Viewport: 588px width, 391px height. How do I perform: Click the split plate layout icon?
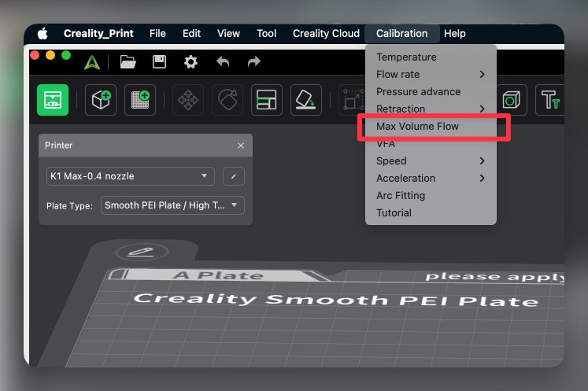point(267,100)
